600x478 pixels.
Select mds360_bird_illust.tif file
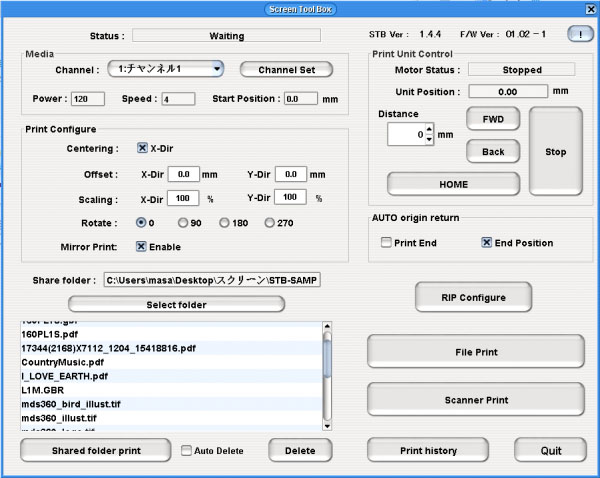[x=171, y=404]
